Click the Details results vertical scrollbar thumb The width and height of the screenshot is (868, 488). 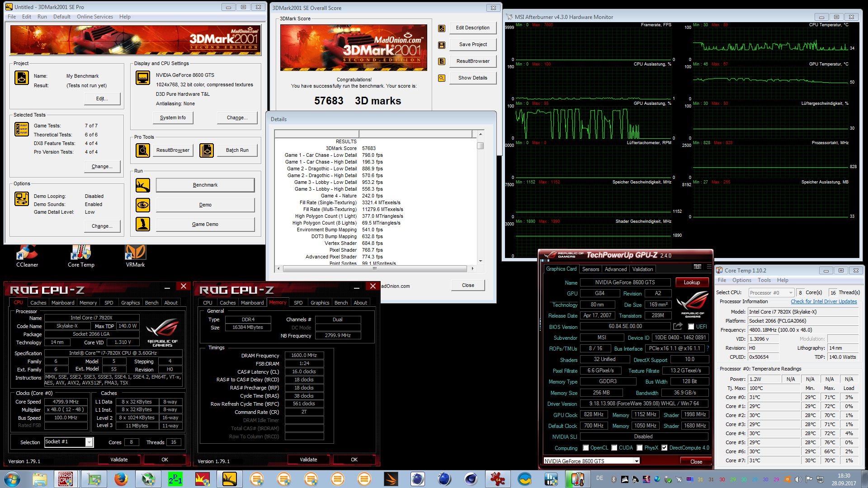[x=481, y=146]
